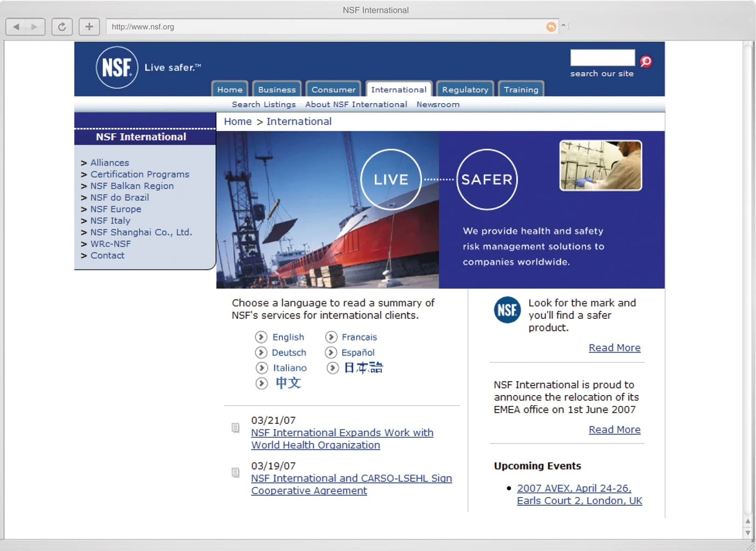Click the browser reload icon
Screen dimensions: 756x551
coord(62,26)
